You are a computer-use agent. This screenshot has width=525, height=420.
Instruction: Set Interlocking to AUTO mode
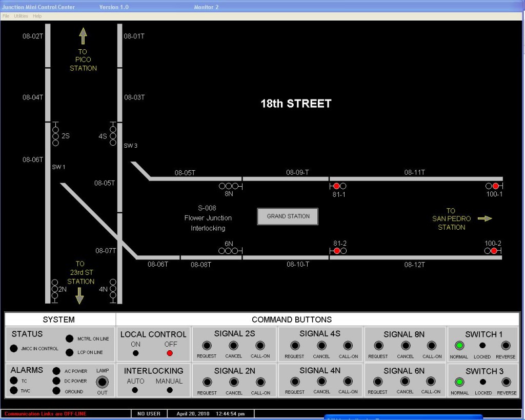click(x=135, y=390)
